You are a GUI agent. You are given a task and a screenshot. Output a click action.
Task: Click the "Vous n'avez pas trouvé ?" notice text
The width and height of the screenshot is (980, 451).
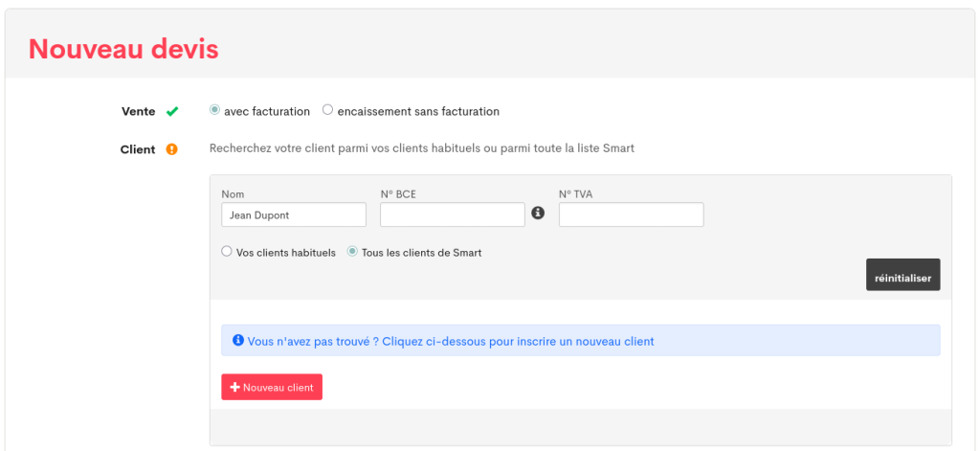tap(450, 341)
